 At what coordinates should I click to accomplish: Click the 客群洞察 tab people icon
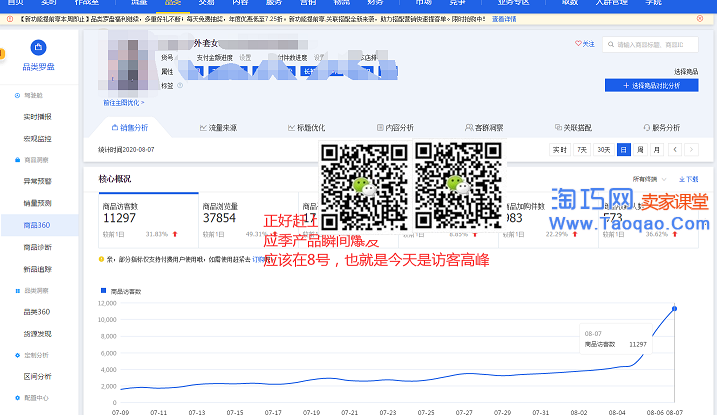[x=469, y=128]
